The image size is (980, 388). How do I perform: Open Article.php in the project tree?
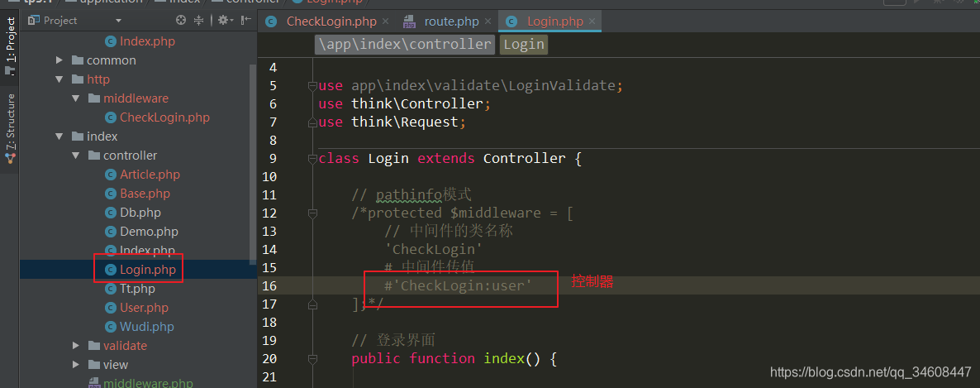[x=150, y=175]
